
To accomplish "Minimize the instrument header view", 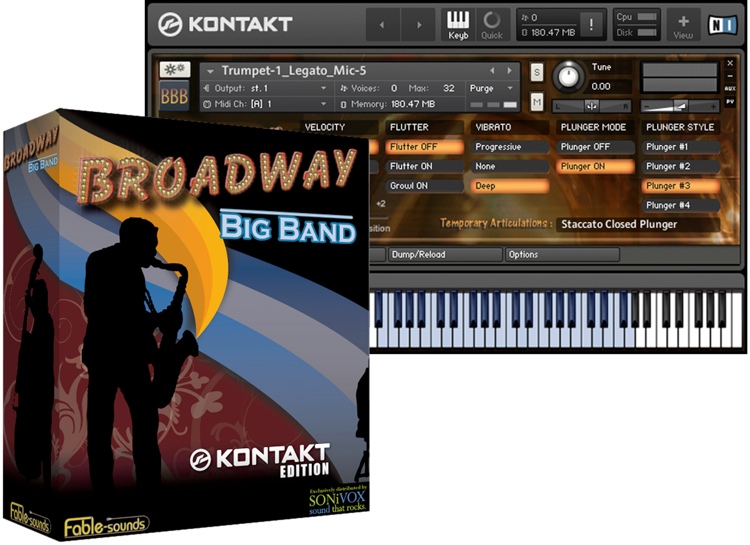I will [x=730, y=76].
